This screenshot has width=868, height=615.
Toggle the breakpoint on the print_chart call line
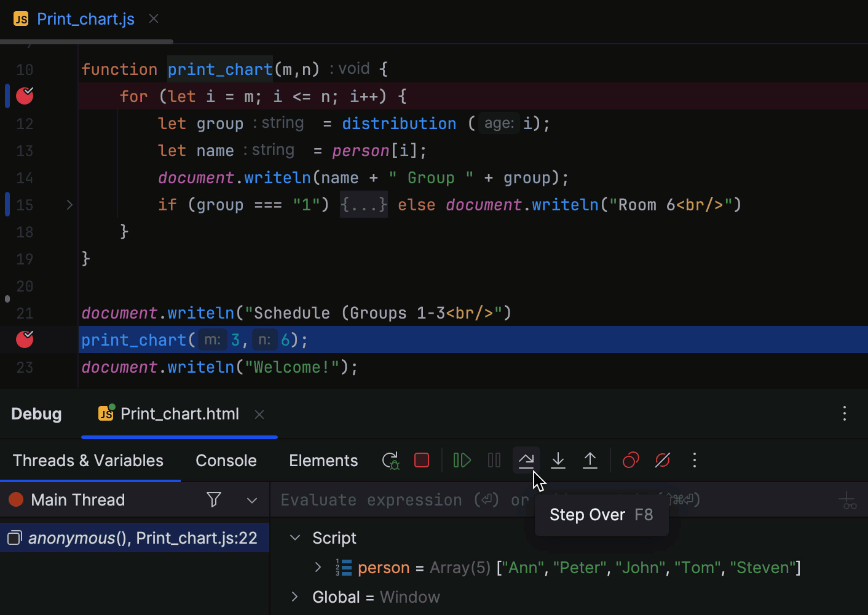[25, 339]
